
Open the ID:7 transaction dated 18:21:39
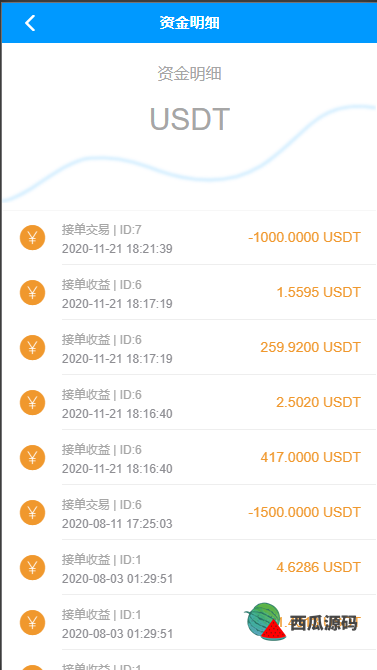tap(189, 238)
